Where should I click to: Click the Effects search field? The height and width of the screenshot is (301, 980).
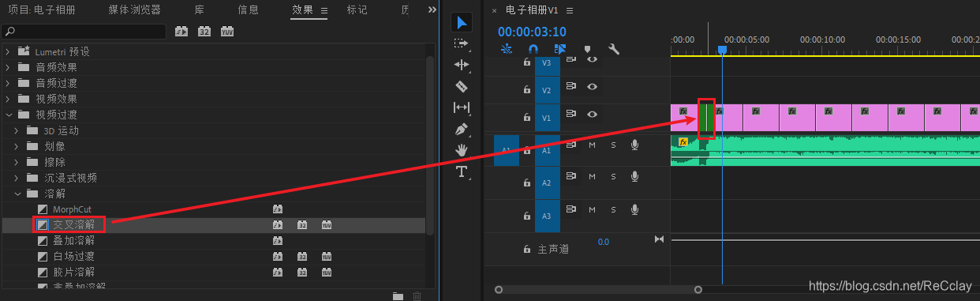pos(84,32)
